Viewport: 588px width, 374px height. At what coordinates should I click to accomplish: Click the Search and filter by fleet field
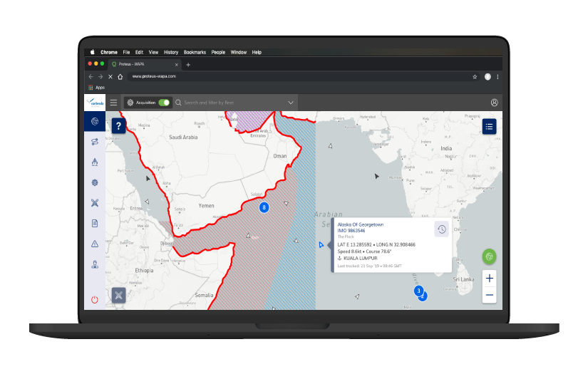[x=235, y=103]
